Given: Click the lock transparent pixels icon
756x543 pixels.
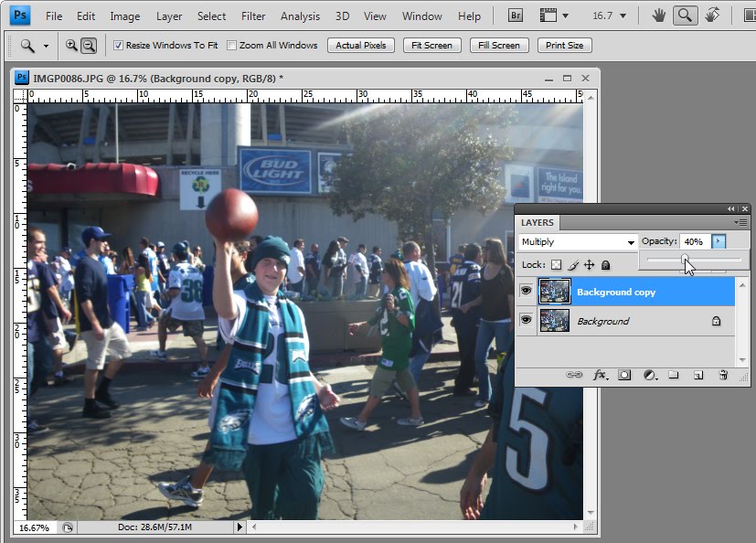Looking at the screenshot, I should [x=557, y=265].
